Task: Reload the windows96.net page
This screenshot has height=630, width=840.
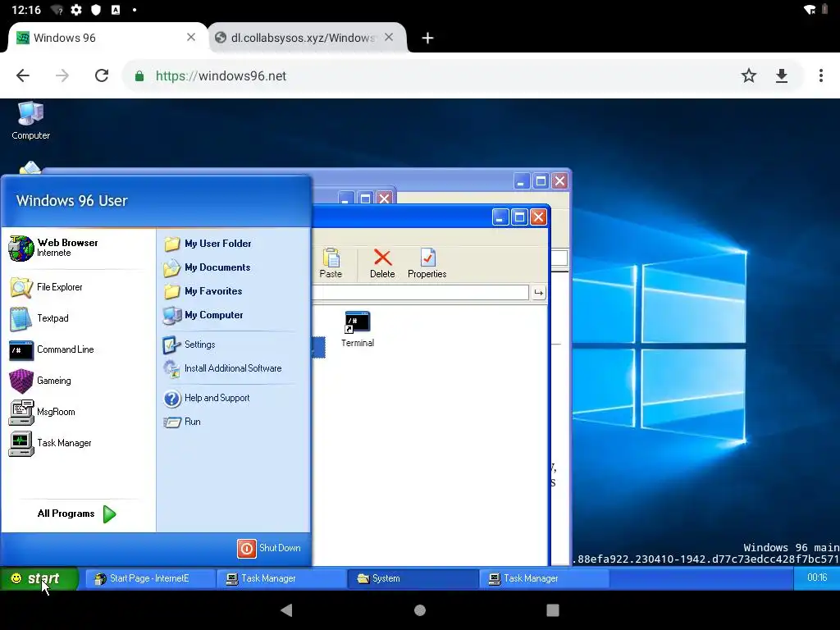Action: click(102, 75)
